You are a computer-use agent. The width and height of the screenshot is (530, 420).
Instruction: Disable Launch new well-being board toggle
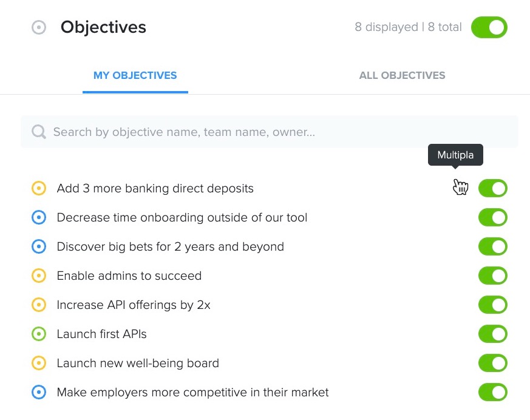493,363
